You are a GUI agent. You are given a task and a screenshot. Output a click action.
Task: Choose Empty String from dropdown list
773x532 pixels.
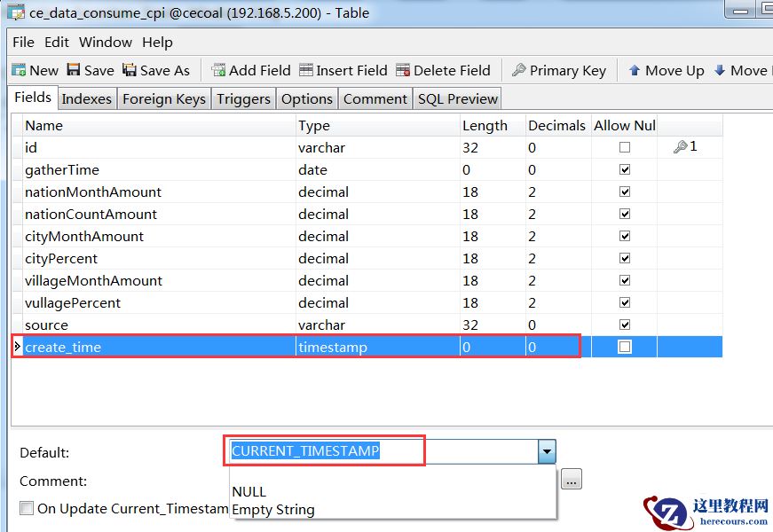(x=273, y=509)
